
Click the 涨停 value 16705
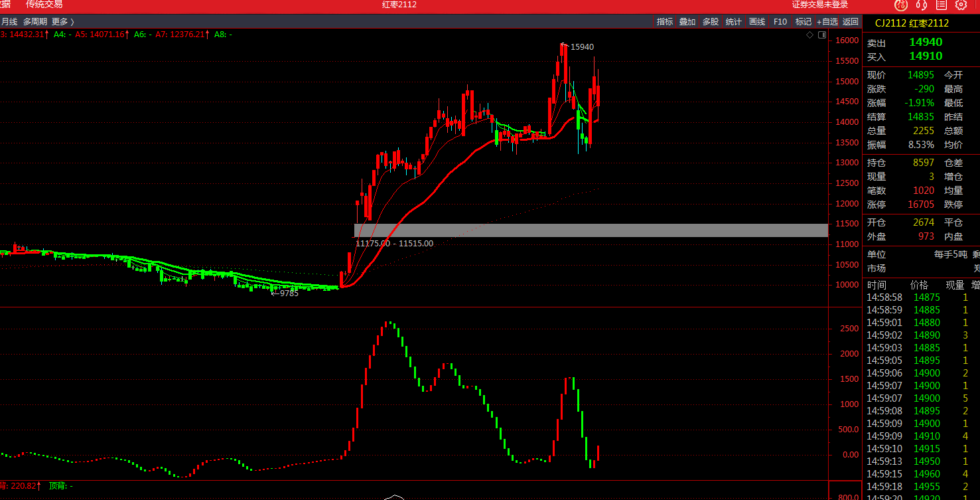(921, 205)
